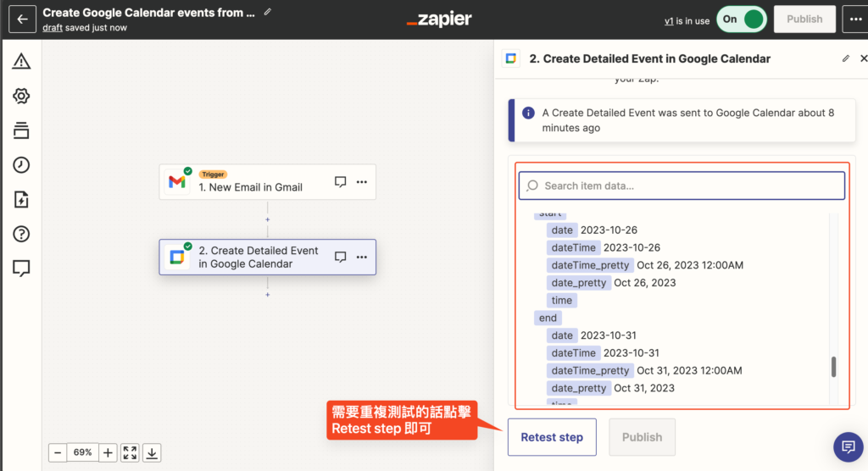Focus the Search item data field

(x=682, y=186)
